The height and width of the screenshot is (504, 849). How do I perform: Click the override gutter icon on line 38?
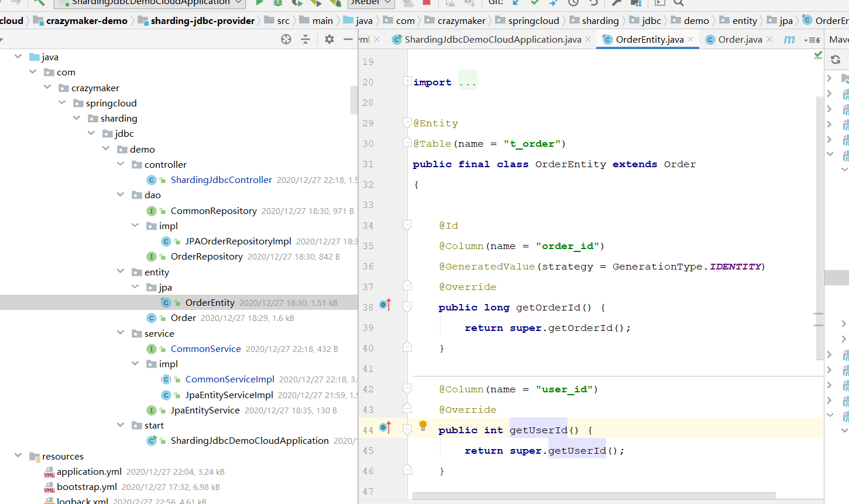coord(385,305)
